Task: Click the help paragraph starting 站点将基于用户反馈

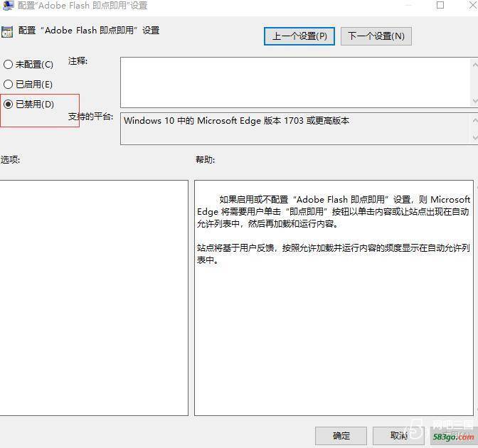Action: pyautogui.click(x=333, y=254)
